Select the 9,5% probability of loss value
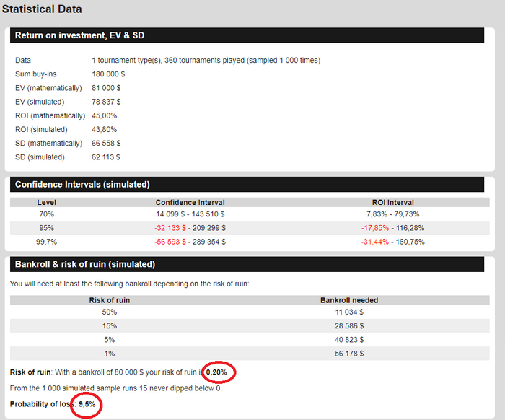505x420 pixels. click(87, 404)
